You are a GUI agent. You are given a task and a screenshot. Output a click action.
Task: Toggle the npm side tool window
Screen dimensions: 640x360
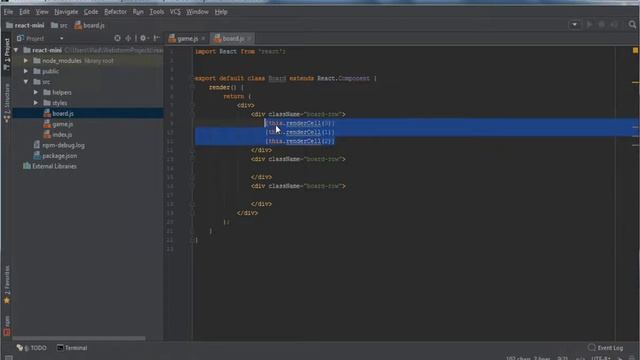click(x=7, y=325)
